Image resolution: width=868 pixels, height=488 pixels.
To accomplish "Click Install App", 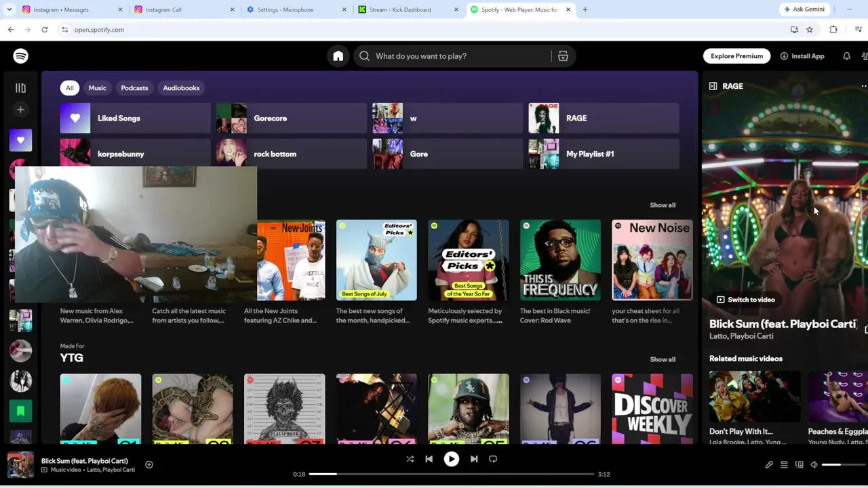I will [x=802, y=56].
